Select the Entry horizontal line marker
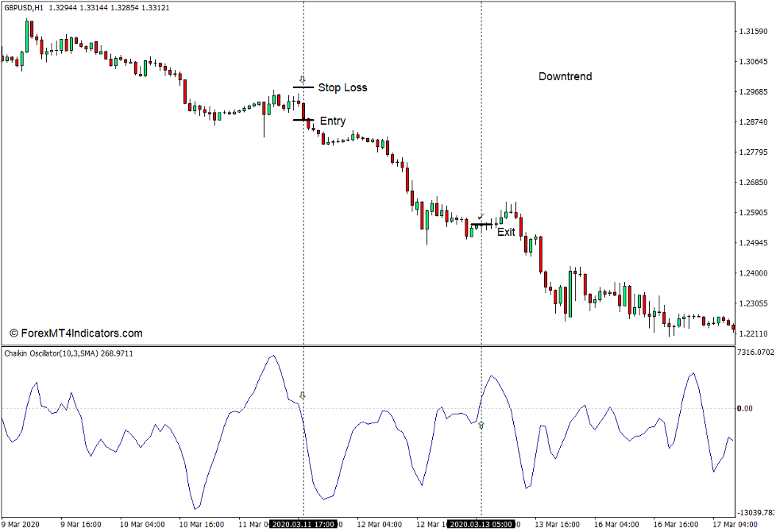Image resolution: width=776 pixels, height=532 pixels. pyautogui.click(x=303, y=119)
